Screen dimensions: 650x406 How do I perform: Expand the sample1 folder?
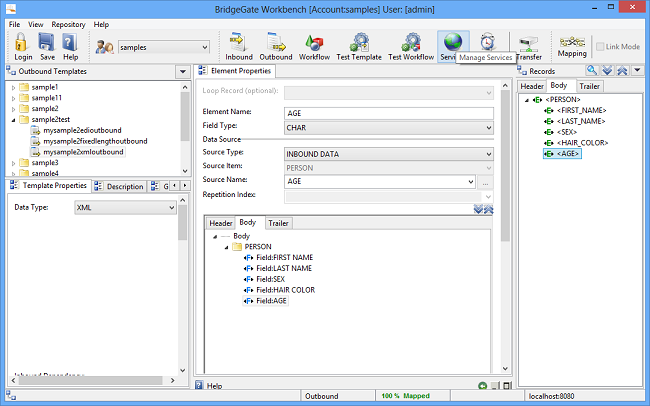point(13,88)
